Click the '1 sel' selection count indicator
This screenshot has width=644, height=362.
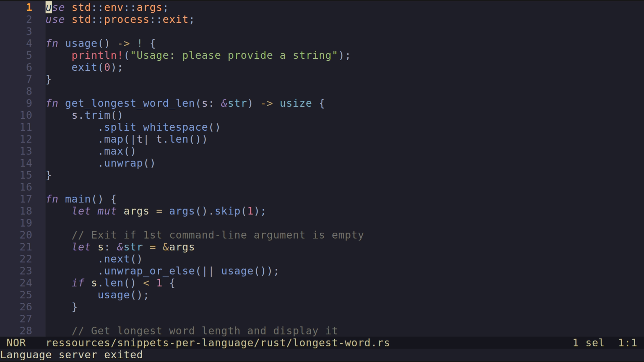588,343
